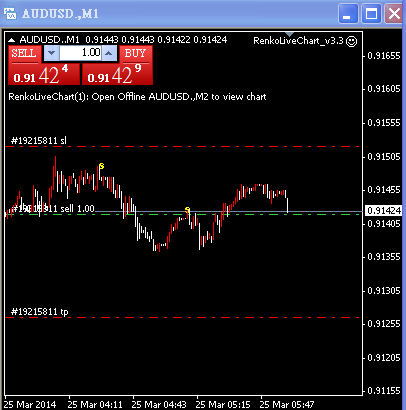Click the 25 Mar 04:43 time label

click(x=159, y=405)
